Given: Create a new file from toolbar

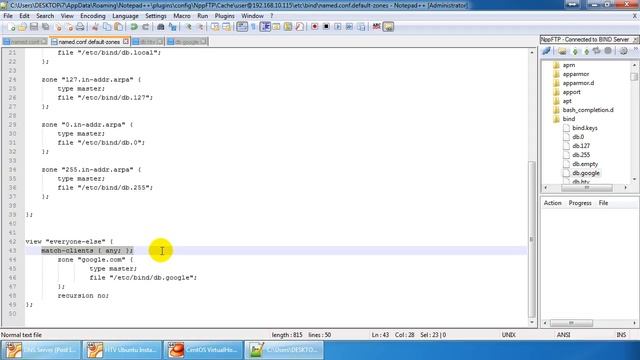Looking at the screenshot, I should click(x=11, y=27).
